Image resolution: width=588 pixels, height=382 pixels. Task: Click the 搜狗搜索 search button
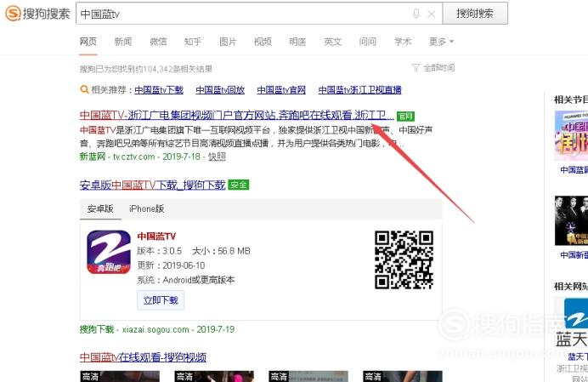[475, 14]
